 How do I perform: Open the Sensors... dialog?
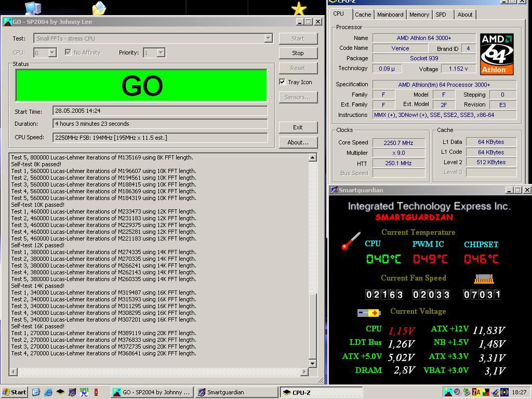point(298,97)
